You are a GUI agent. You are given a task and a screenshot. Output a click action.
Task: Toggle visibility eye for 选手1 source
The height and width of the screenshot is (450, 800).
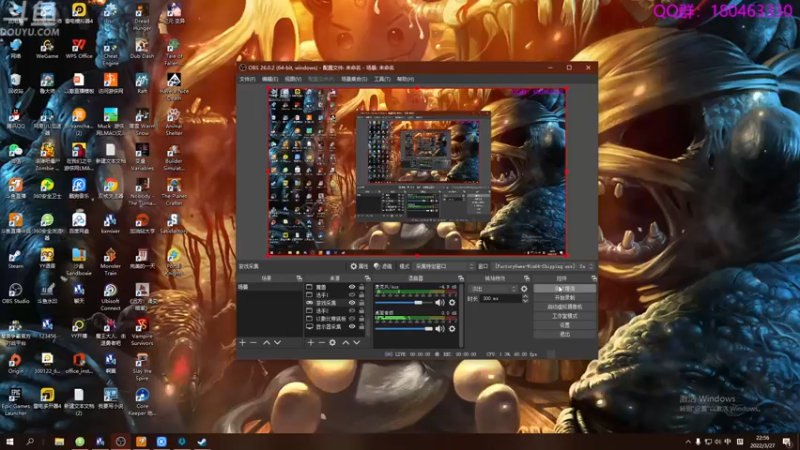coord(352,295)
